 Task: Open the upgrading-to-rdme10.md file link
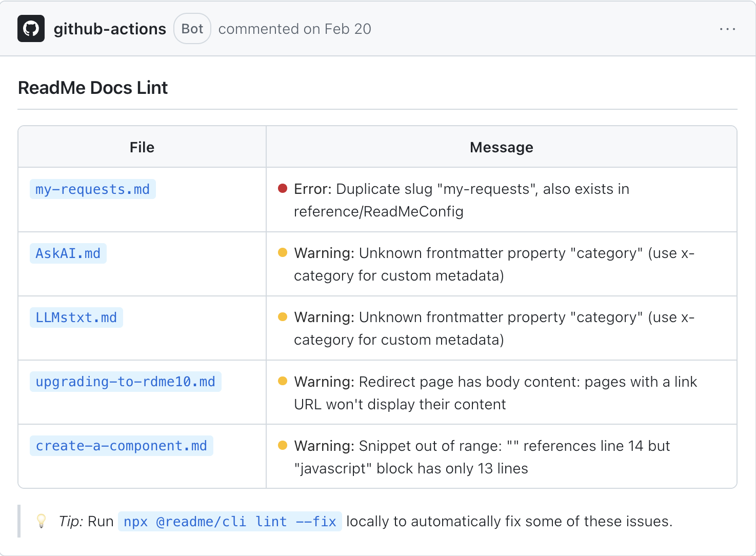coord(126,382)
